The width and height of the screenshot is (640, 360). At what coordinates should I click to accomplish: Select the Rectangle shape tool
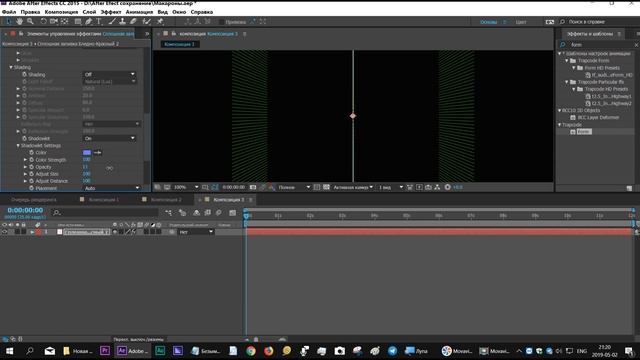pos(78,22)
